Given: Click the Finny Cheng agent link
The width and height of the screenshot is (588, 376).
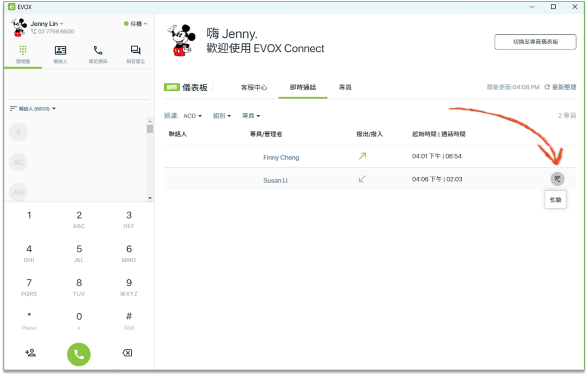Looking at the screenshot, I should (x=281, y=157).
